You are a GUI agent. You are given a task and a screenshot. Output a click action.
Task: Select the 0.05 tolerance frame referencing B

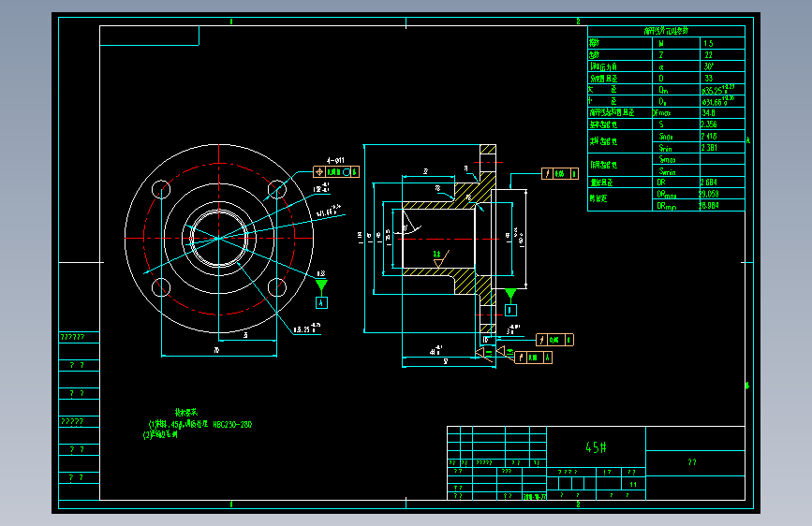click(554, 340)
